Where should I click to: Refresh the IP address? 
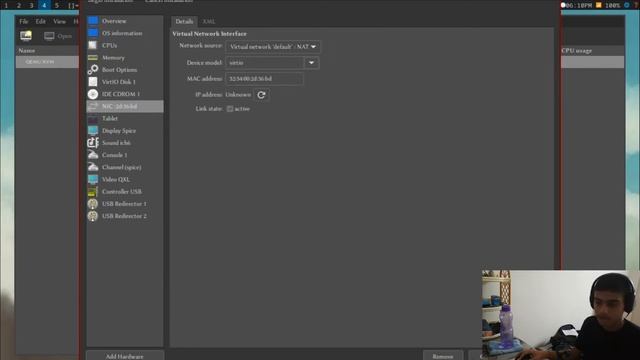261,95
